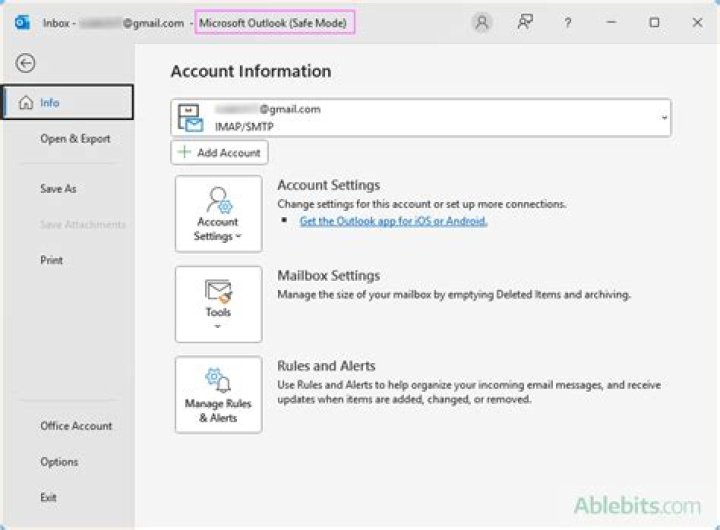Image resolution: width=720 pixels, height=530 pixels.
Task: Open Help with the question mark icon
Action: pos(567,22)
